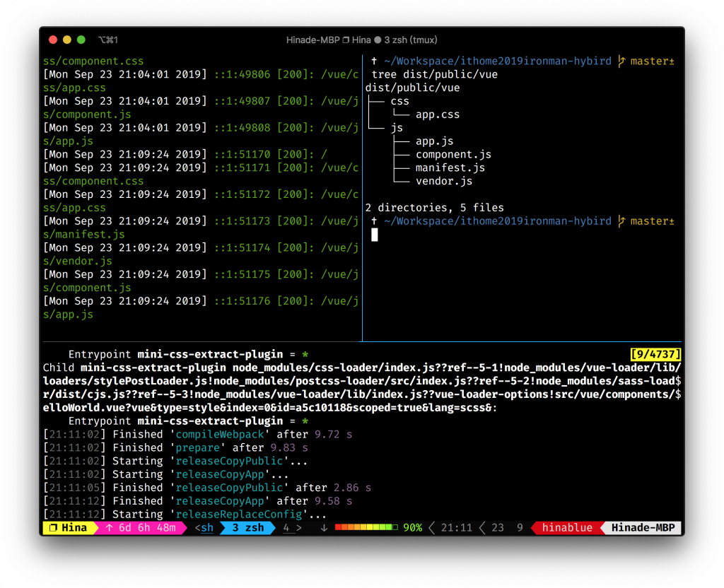Click manifest.js in the tree listing
Screen dimensions: 724x588
pos(450,168)
